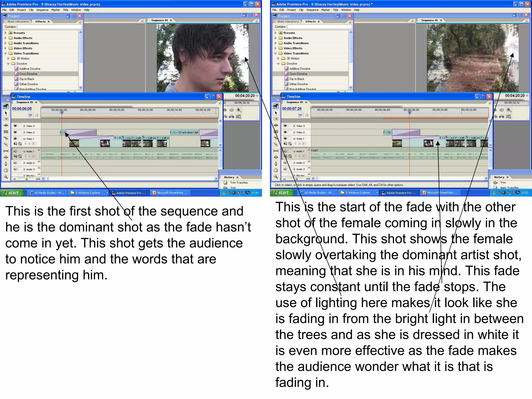Image resolution: width=532 pixels, height=399 pixels.
Task: Pick the Hand tool in left toolbox
Action: point(6,170)
